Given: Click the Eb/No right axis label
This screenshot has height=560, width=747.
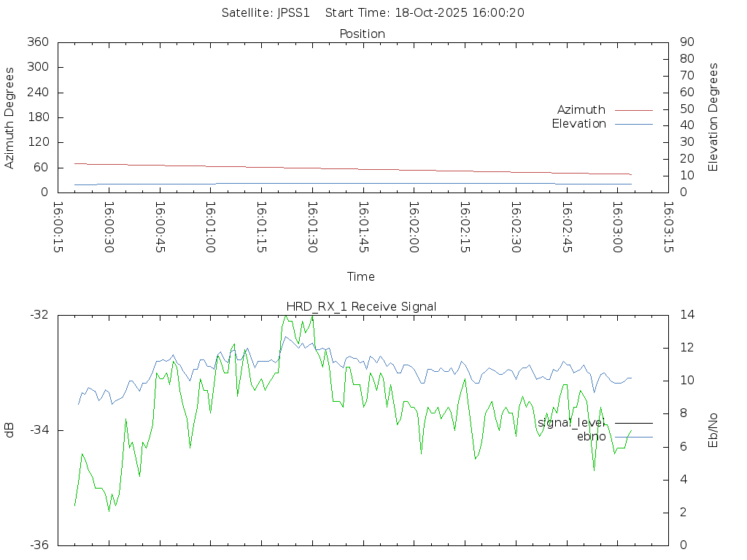Looking at the screenshot, I should tap(713, 430).
